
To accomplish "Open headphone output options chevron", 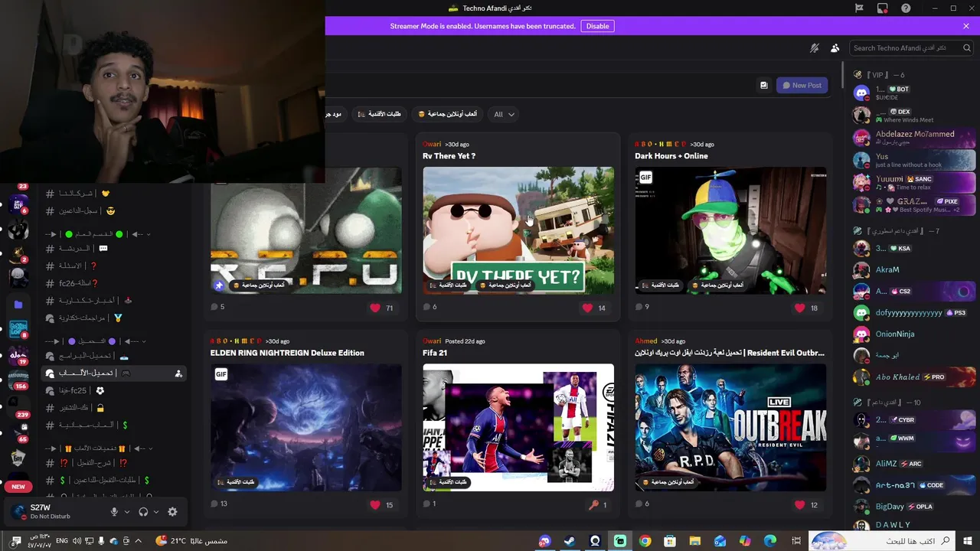I will [156, 512].
